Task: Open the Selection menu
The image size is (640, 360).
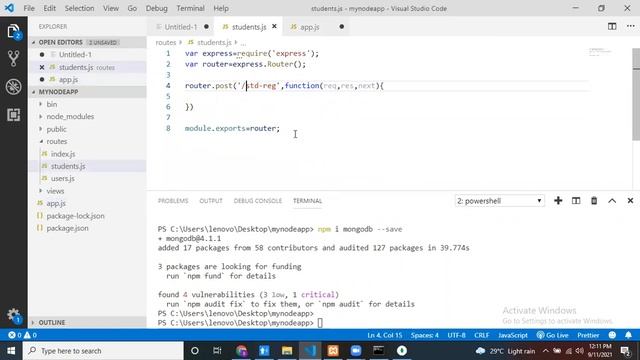Action: coord(79,8)
